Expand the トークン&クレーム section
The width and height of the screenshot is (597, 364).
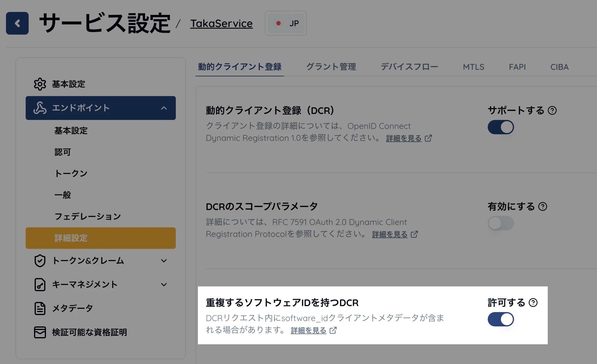(x=164, y=261)
